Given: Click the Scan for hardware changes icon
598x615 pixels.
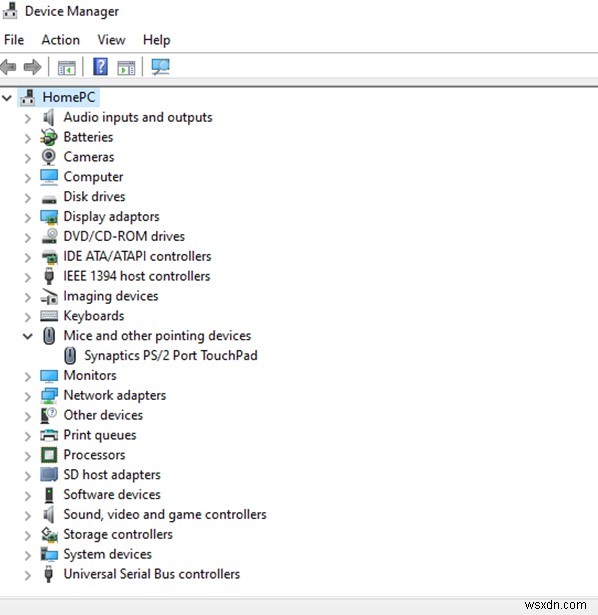Looking at the screenshot, I should [x=161, y=67].
